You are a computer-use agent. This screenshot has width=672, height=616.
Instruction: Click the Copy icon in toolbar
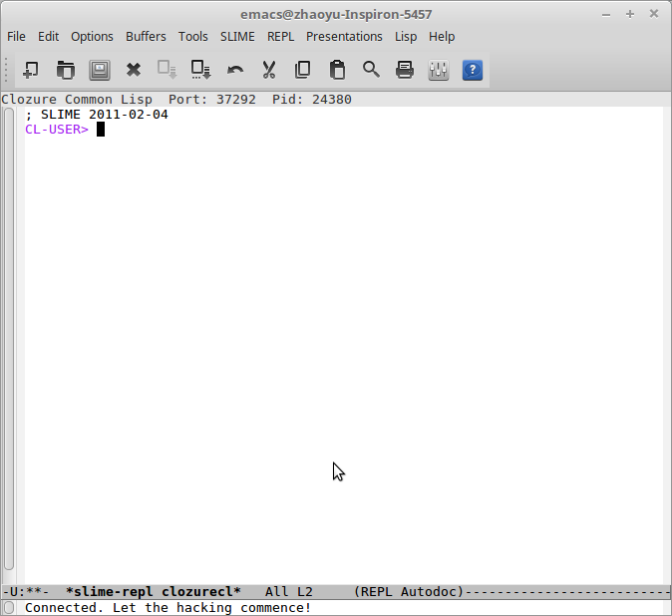(303, 70)
